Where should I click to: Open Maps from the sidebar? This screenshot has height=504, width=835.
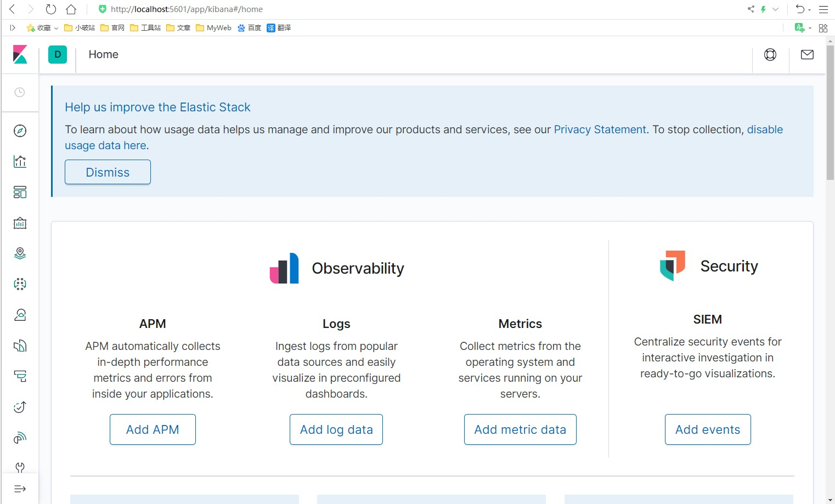(20, 253)
